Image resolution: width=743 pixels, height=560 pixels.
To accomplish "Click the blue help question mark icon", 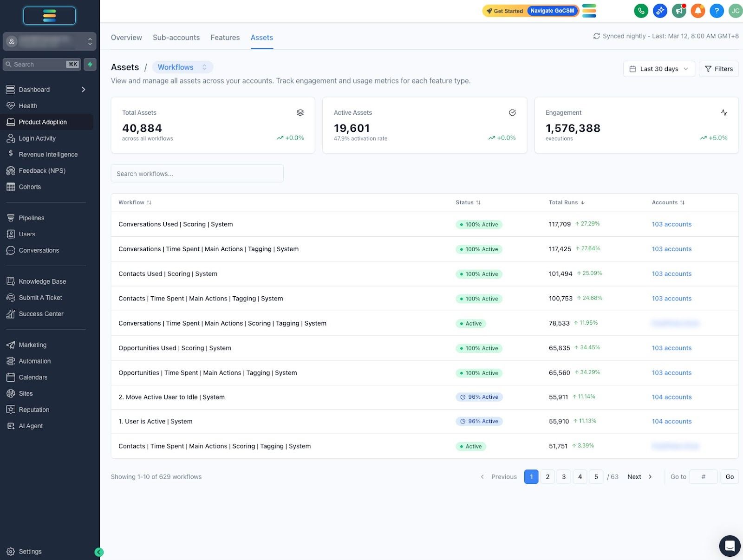I will point(717,11).
